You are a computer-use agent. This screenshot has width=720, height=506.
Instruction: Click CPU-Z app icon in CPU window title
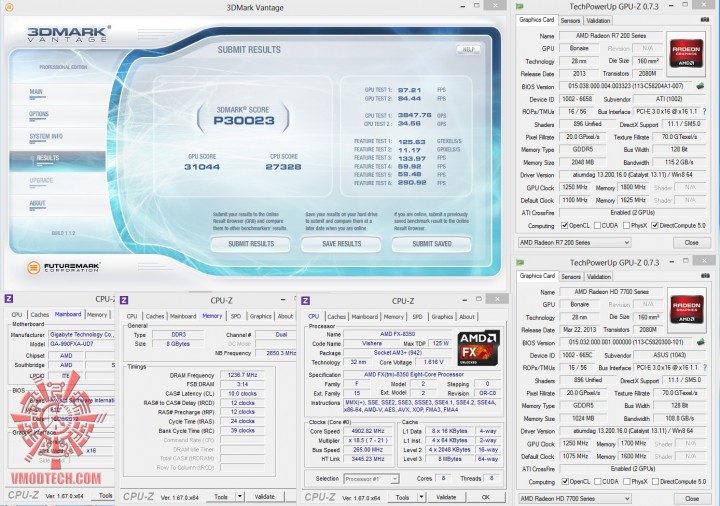pyautogui.click(x=305, y=300)
